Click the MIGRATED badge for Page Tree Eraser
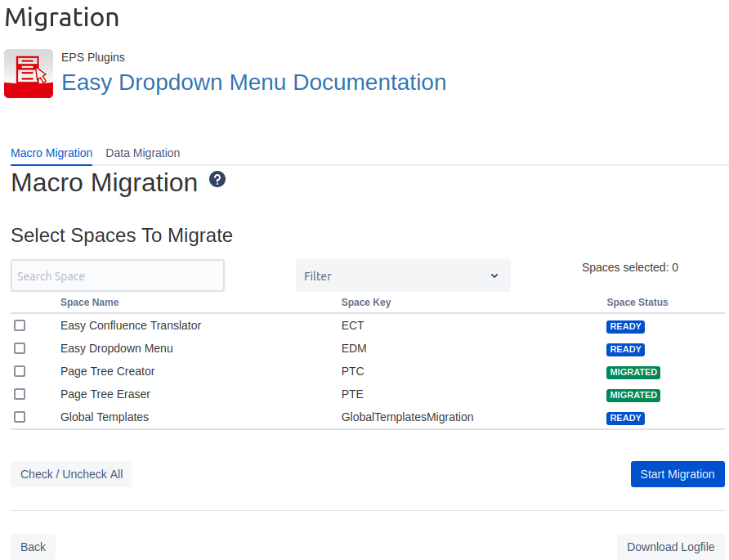 633,395
